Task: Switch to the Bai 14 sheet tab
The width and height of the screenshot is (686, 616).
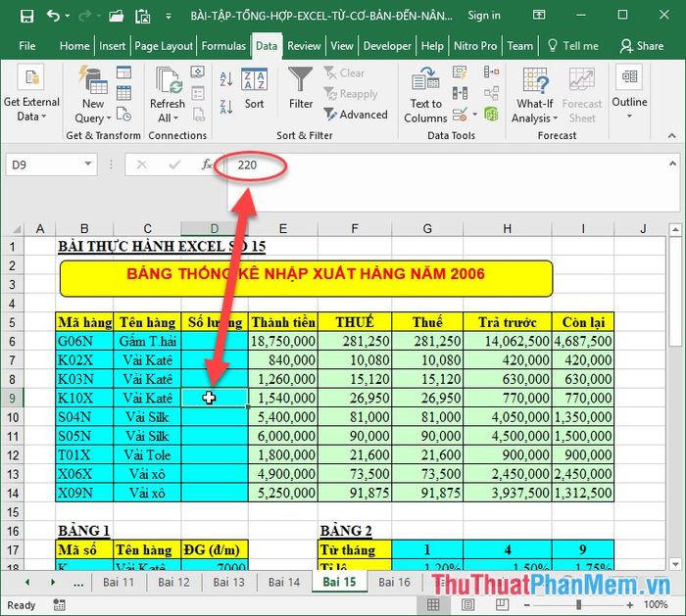Action: tap(283, 582)
